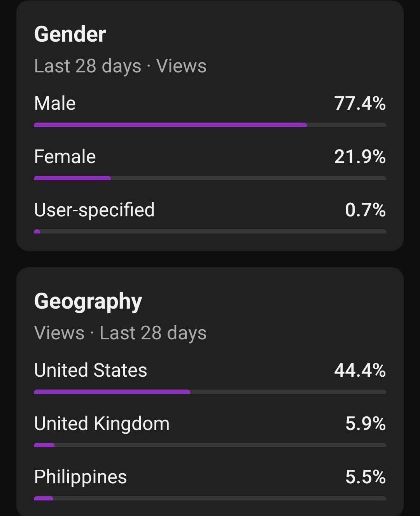Click the Female progress bar
Screen dimensions: 420x516
[x=72, y=178]
